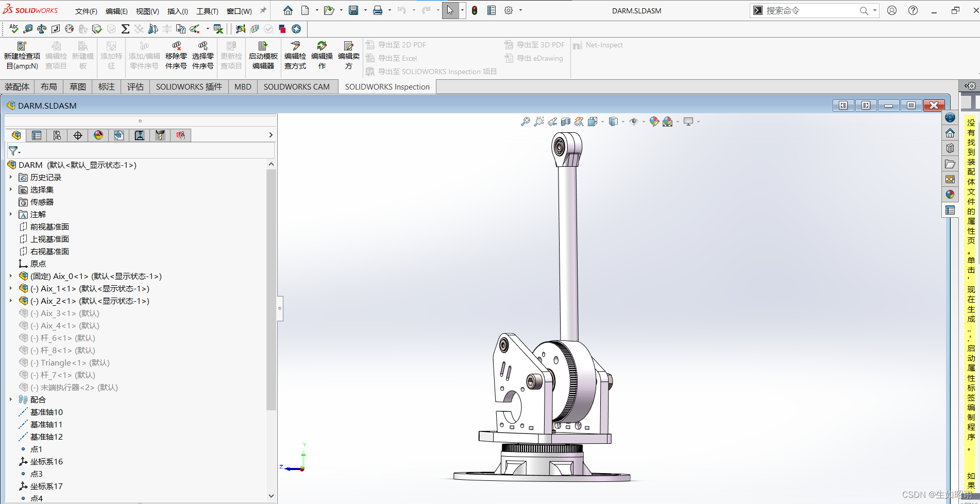Select the cursor selection tool
980x504 pixels.
point(450,10)
